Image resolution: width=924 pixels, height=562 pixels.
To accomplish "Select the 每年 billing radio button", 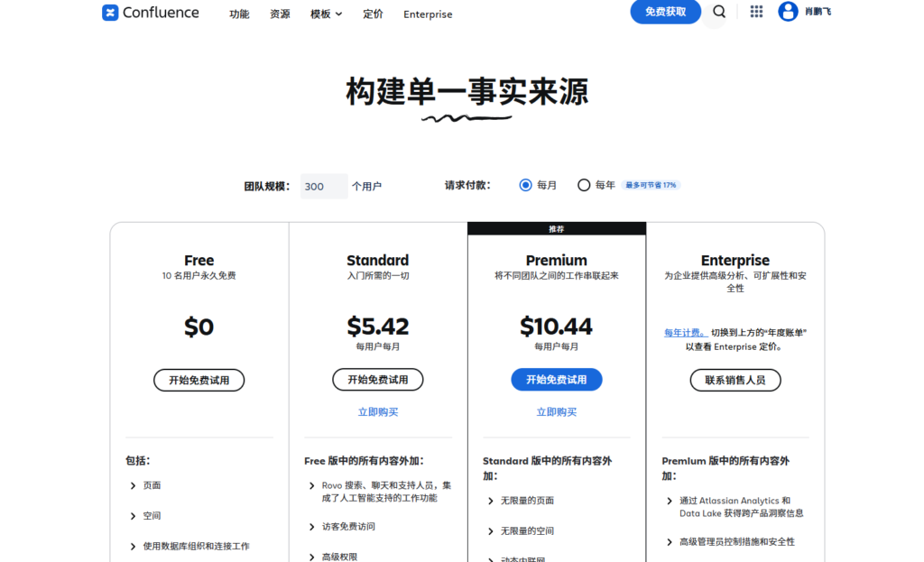I will tap(583, 184).
